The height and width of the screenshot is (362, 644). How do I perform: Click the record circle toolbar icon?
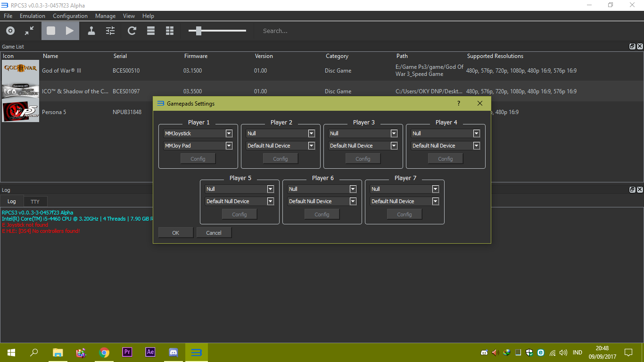click(10, 31)
